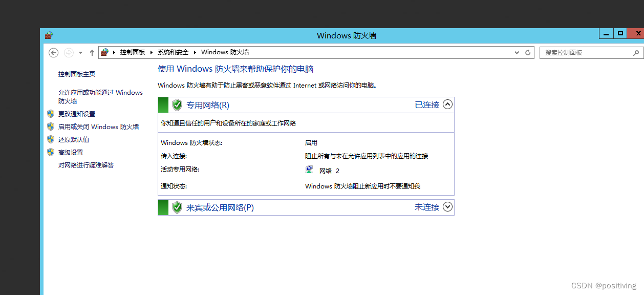Open 高级设置 link

point(71,152)
